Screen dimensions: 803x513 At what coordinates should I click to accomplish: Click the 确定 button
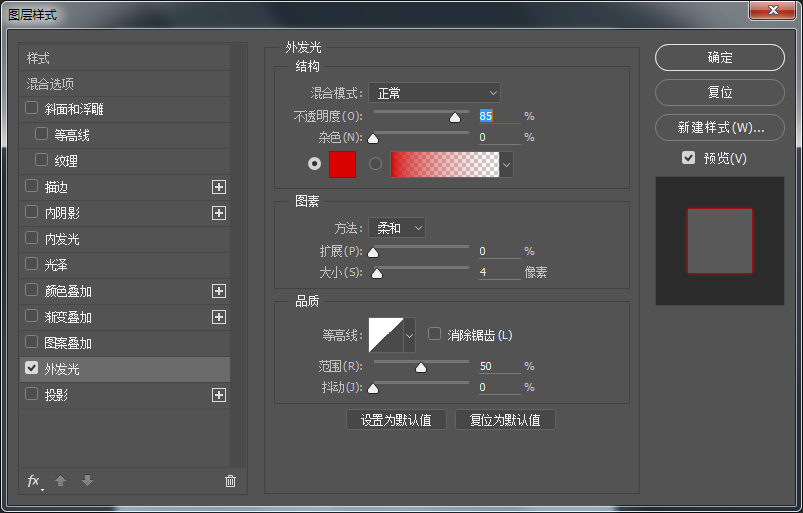coord(720,57)
